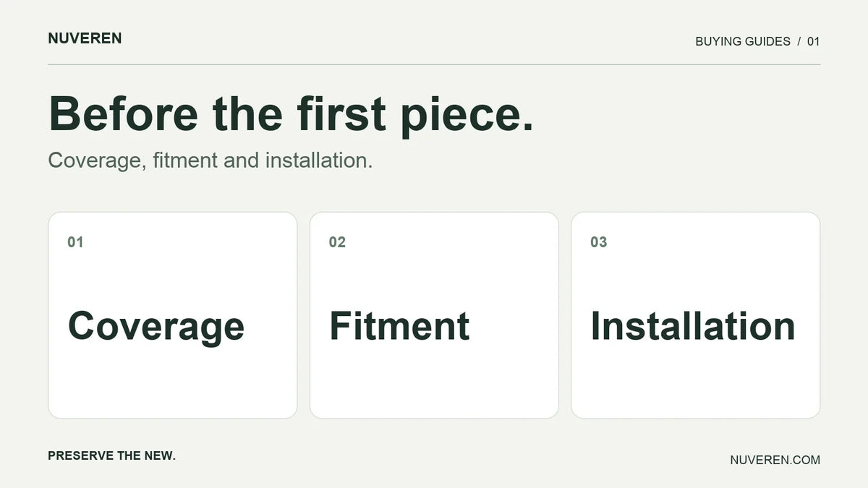Open the Installation card

tap(696, 315)
